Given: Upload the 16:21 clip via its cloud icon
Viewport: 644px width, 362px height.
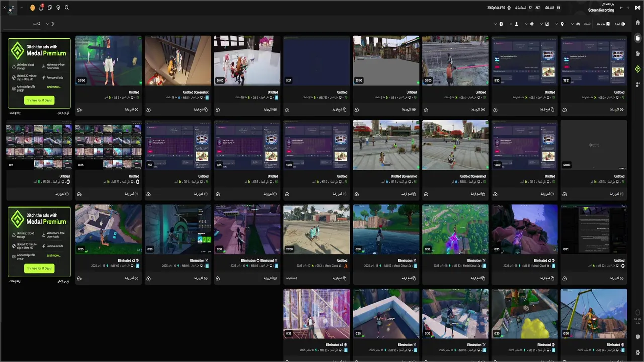Looking at the screenshot, I should pos(565,109).
